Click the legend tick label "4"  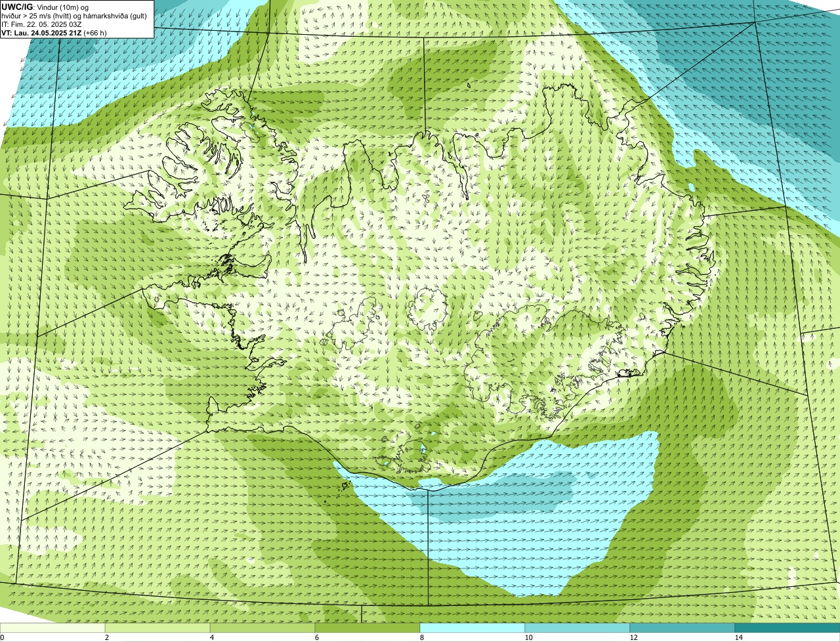[211, 637]
